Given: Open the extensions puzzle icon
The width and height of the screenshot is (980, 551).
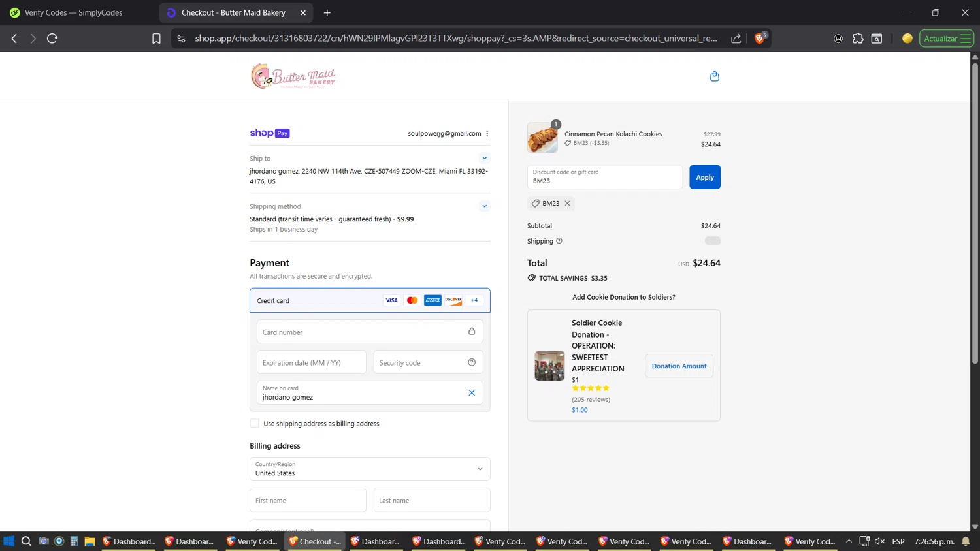Looking at the screenshot, I should point(858,39).
